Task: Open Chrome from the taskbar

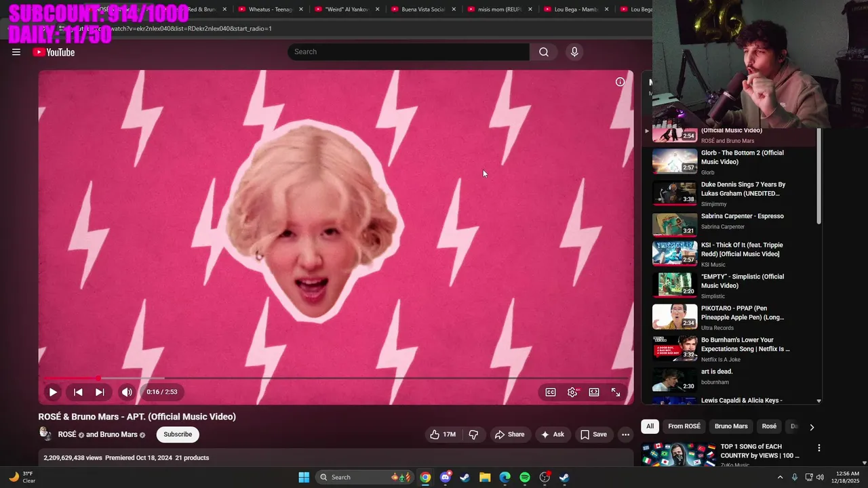Action: (425, 477)
